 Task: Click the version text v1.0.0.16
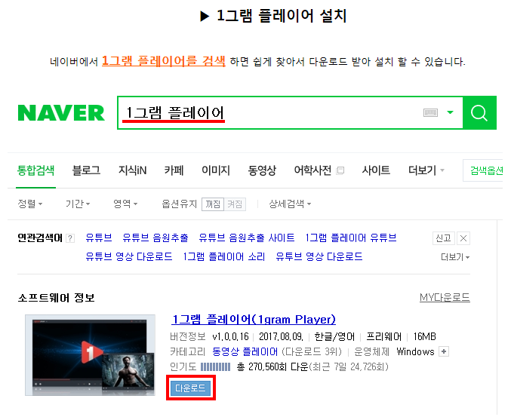tap(230, 336)
